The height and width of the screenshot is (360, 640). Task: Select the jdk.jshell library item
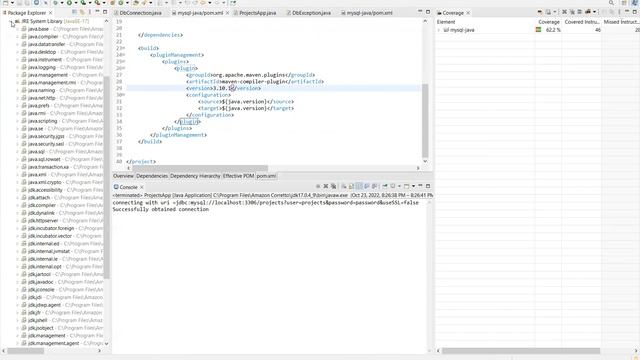pos(38,320)
